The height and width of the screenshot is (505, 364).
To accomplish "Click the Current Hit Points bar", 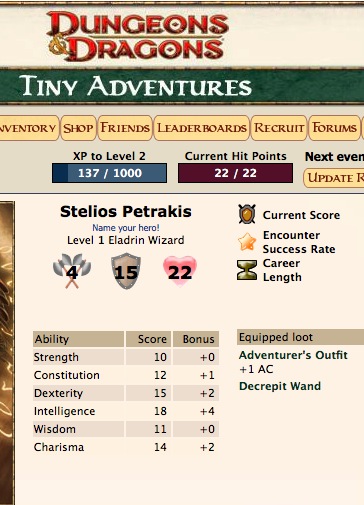I will click(x=235, y=173).
